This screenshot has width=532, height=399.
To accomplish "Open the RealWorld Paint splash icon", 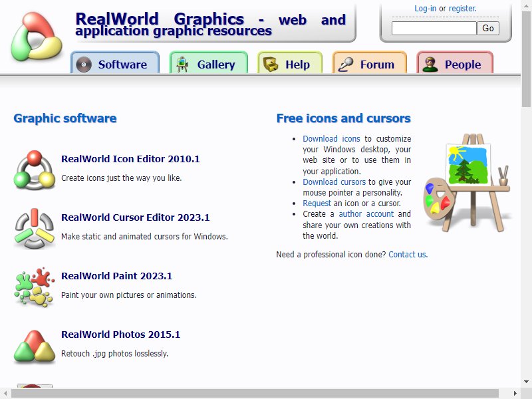I will click(35, 287).
